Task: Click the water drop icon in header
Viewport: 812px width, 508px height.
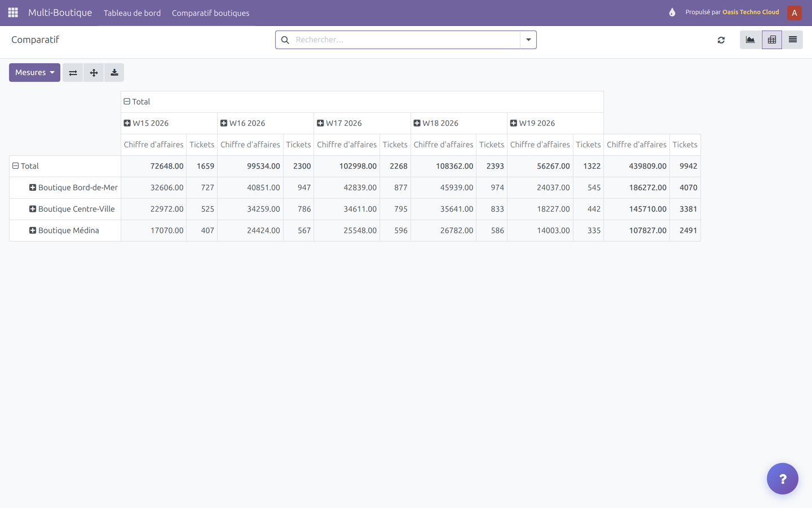Action: [672, 12]
